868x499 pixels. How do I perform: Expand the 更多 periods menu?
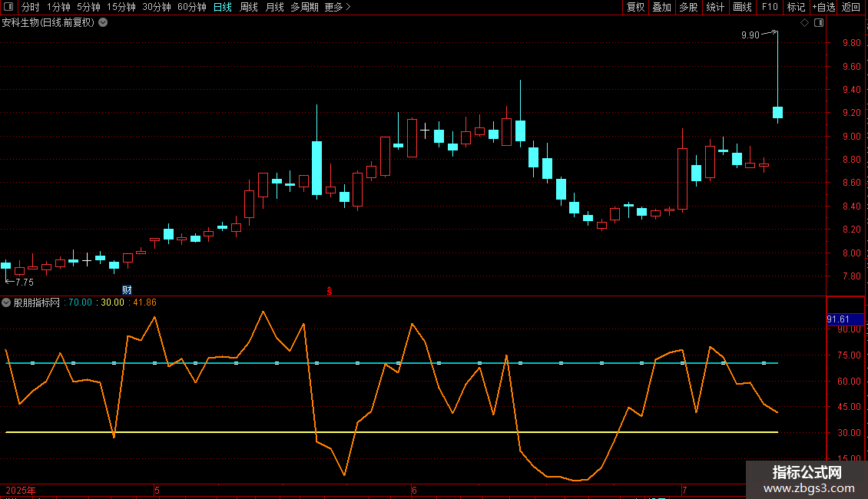337,7
